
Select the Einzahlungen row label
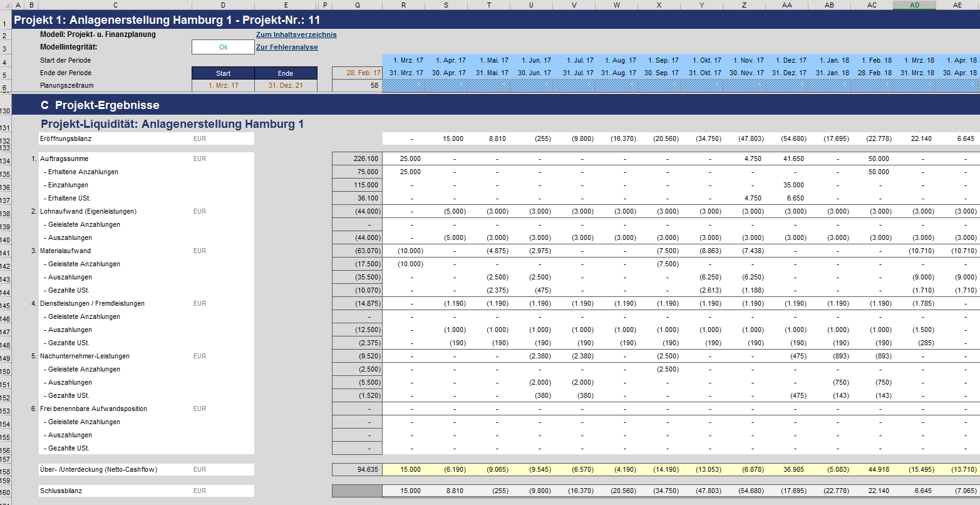(66, 185)
